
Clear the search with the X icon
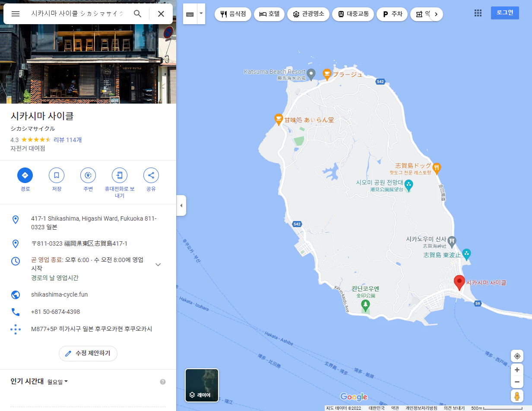(161, 14)
